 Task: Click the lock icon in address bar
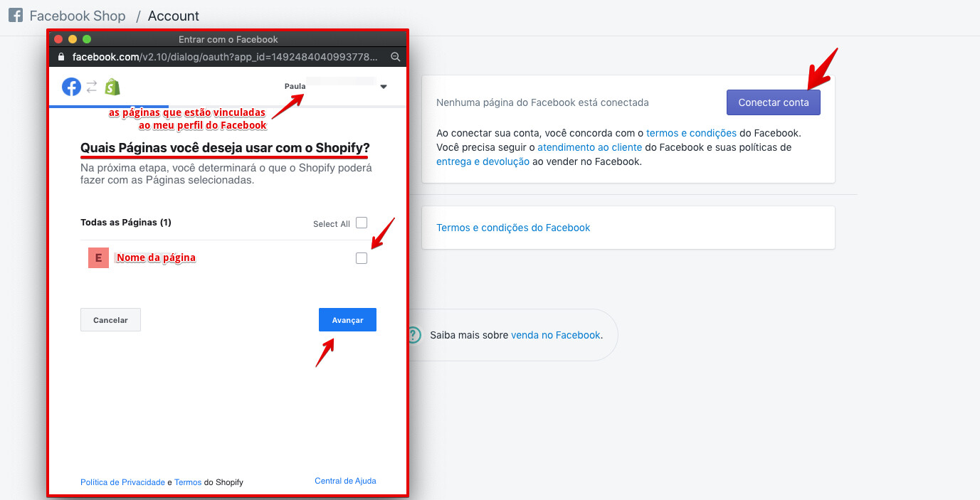(61, 56)
